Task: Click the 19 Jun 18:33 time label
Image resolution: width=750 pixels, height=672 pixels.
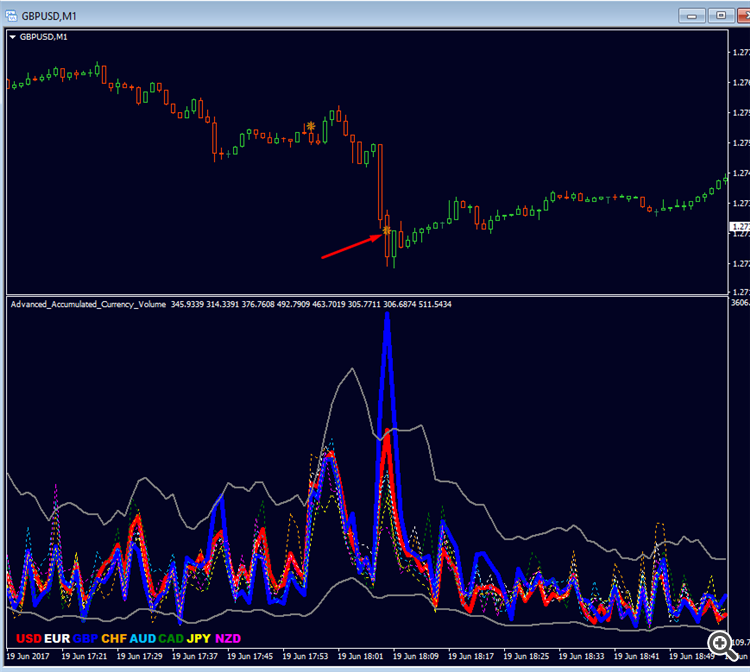Action: coord(581,656)
